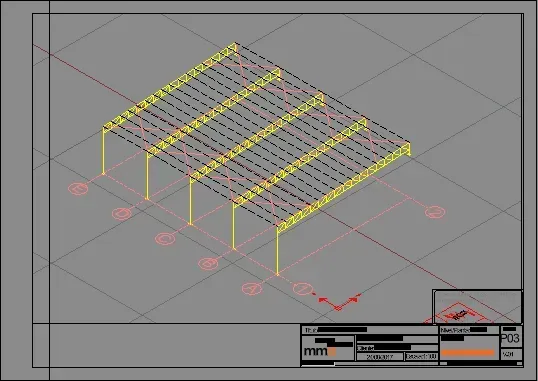538x381 pixels.
Task: Click the red coordinate axis indicator
Action: pos(339,302)
